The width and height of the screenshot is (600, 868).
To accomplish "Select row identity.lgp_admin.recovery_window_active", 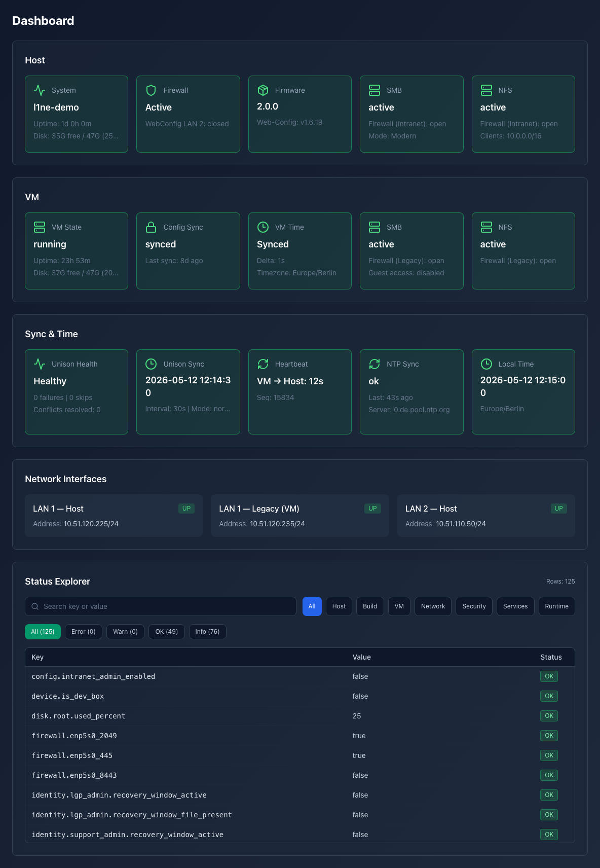I will click(300, 795).
